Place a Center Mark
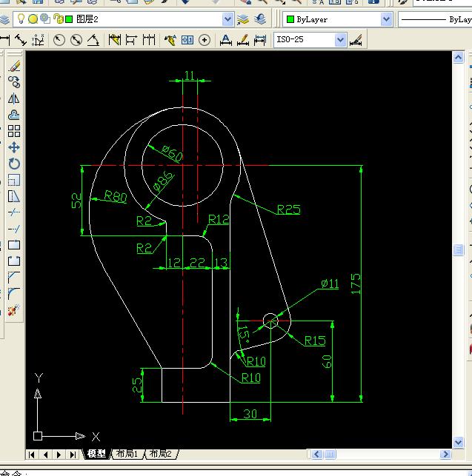The image size is (472, 476). 205,40
